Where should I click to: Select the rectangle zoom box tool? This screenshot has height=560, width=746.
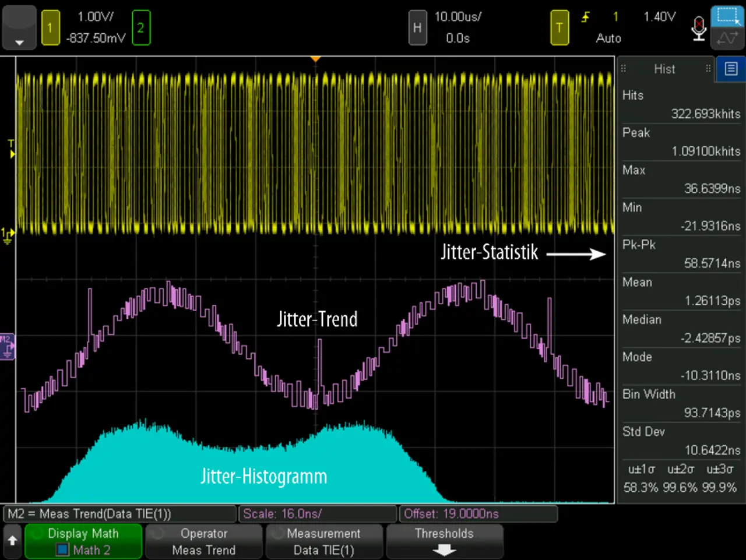(727, 16)
